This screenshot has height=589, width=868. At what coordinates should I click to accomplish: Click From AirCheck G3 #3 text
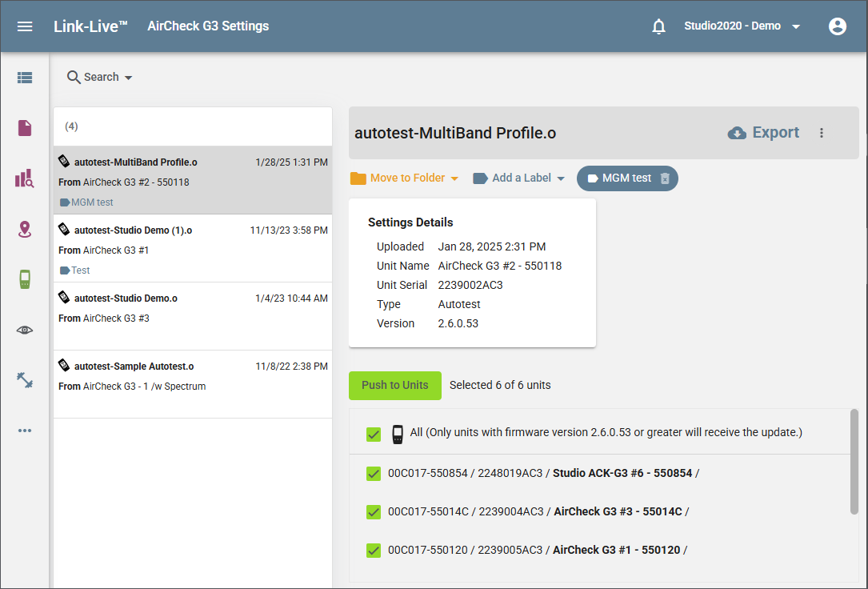(104, 319)
